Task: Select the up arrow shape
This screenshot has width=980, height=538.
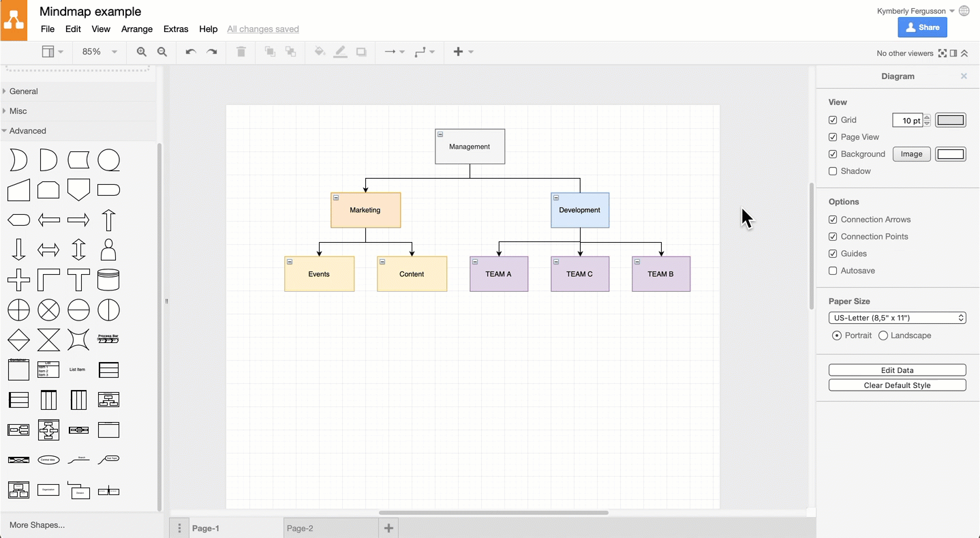Action: pyautogui.click(x=108, y=220)
